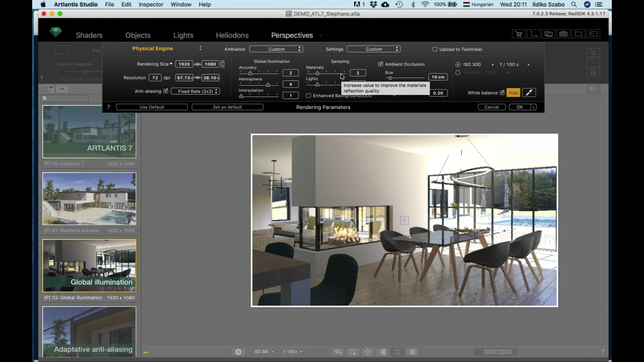Screen dimensions: 644x362
Task: Click the Ambient Occlusion Size slider
Action: [405, 78]
